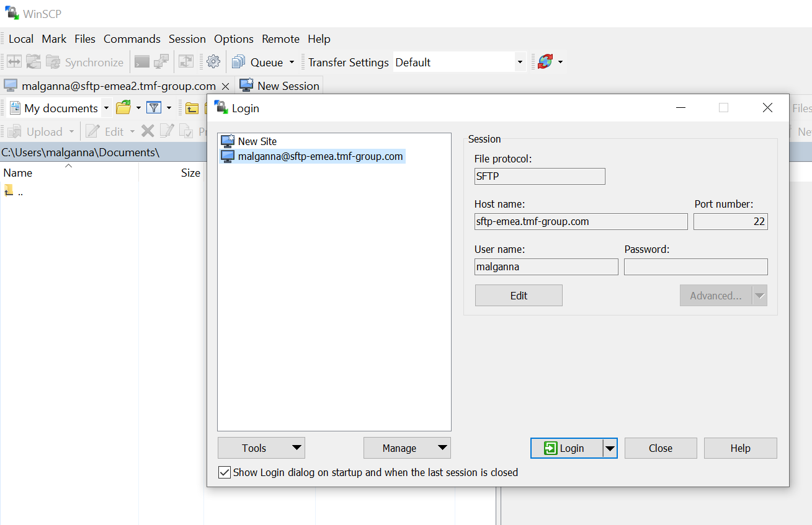The height and width of the screenshot is (525, 812).
Task: Open Preferences via the gear icon
Action: [x=213, y=62]
